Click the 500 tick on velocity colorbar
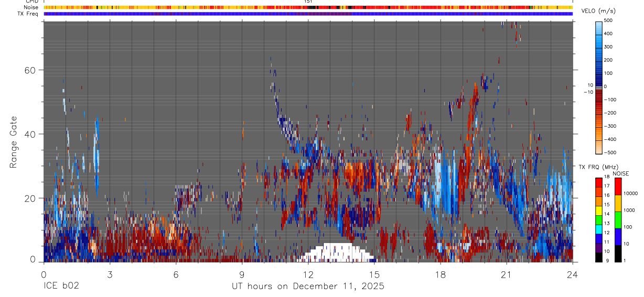 pyautogui.click(x=609, y=20)
